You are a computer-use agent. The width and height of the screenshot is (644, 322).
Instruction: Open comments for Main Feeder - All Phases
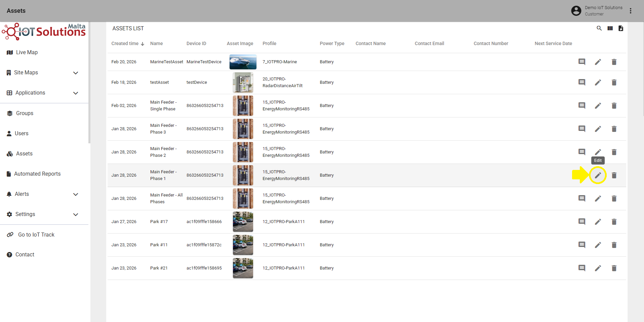[582, 199]
